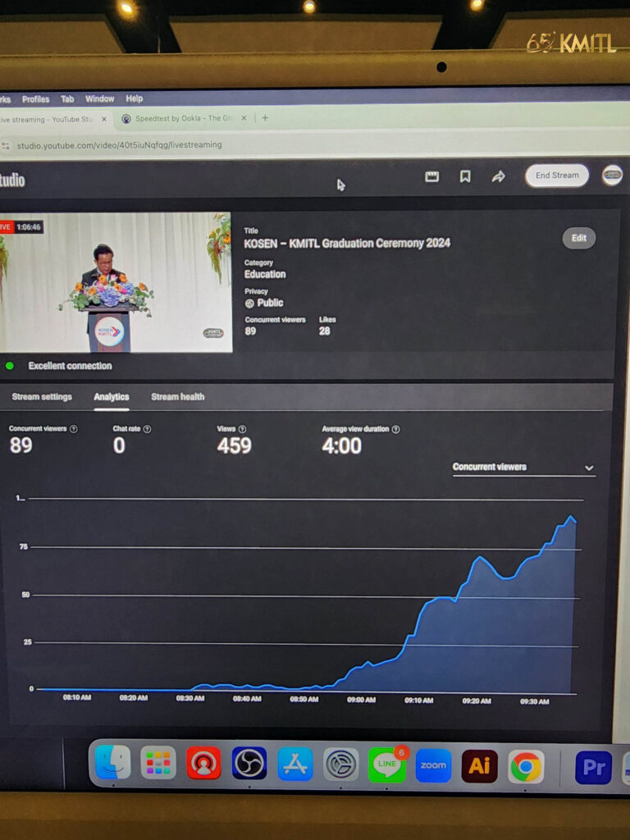The image size is (630, 840).
Task: Open the red circular app in dock
Action: click(203, 763)
